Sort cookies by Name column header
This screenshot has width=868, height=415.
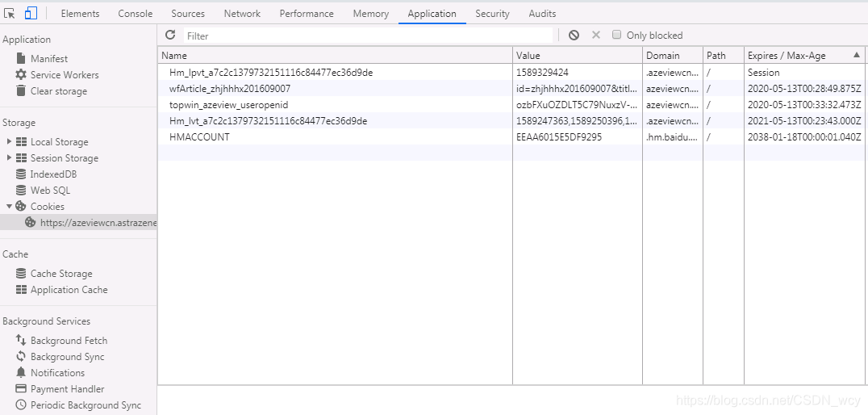[335, 56]
